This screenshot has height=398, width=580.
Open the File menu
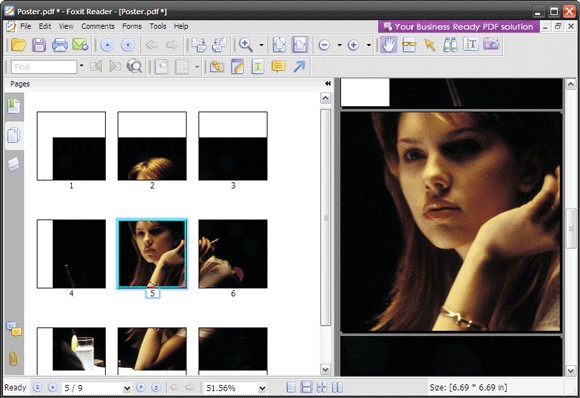pyautogui.click(x=26, y=26)
